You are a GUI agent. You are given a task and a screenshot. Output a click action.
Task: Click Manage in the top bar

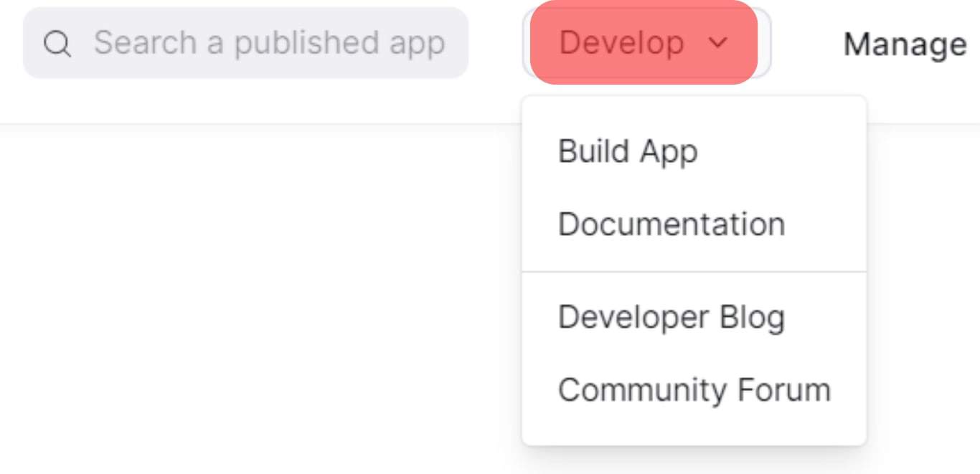(905, 44)
